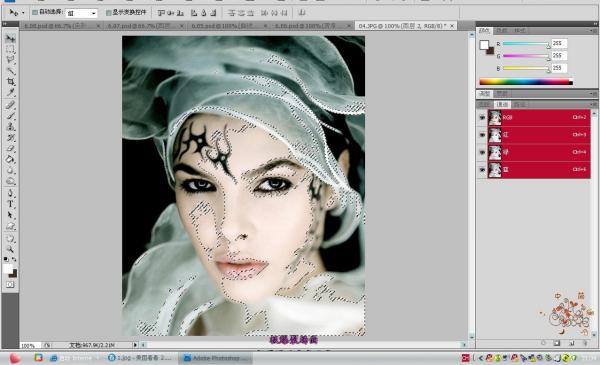Toggle visibility of the 红 (Red) channel
Image resolution: width=600 pixels, height=365 pixels.
point(482,135)
